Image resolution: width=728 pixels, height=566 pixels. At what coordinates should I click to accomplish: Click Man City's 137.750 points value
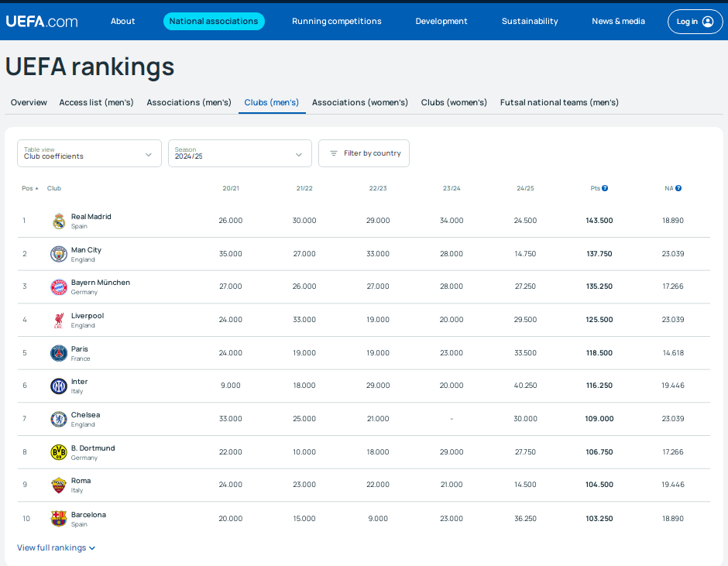click(x=599, y=254)
